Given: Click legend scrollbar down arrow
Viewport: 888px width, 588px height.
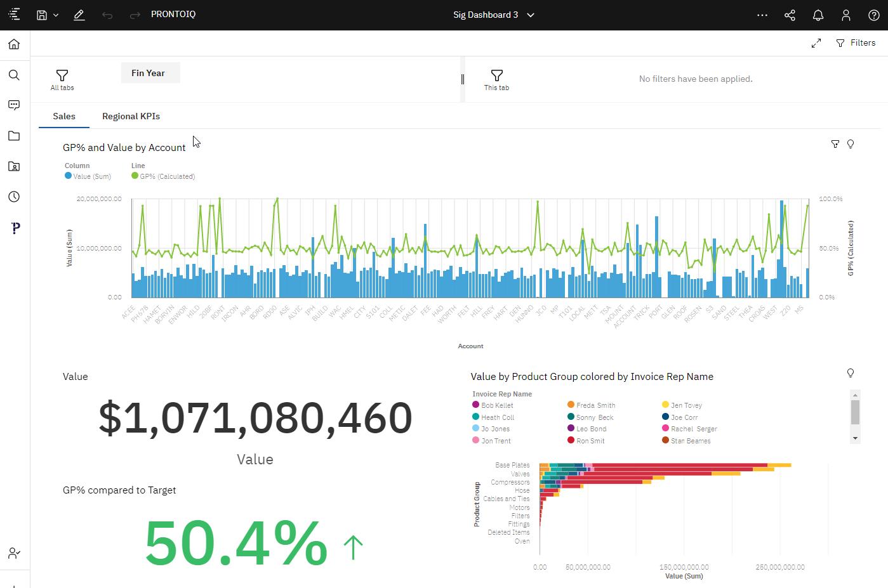Looking at the screenshot, I should coord(855,438).
